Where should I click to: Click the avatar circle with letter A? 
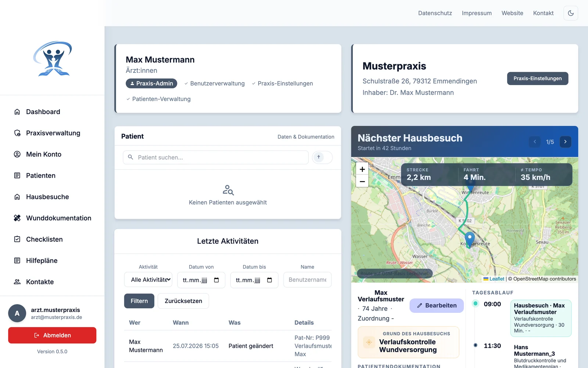coord(17,313)
